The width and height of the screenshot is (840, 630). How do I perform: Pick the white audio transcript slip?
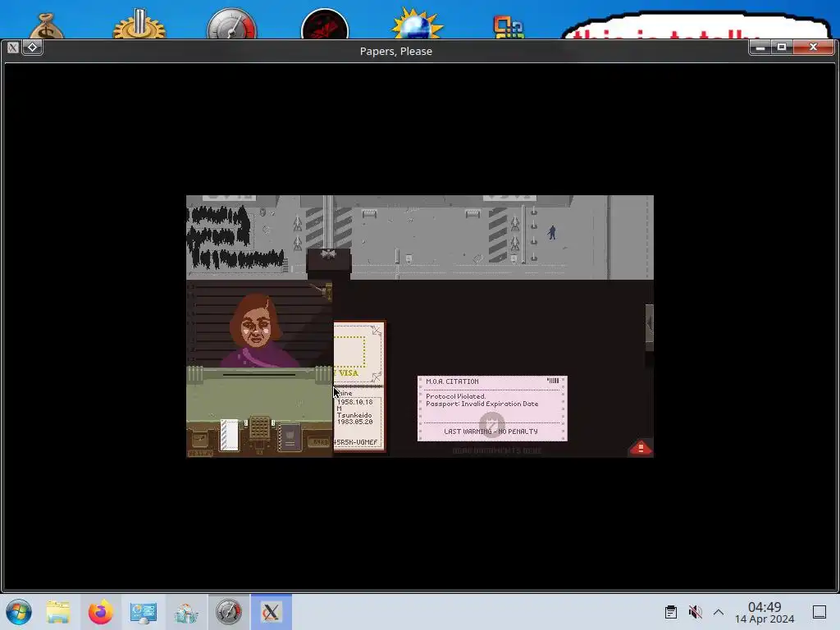(230, 435)
